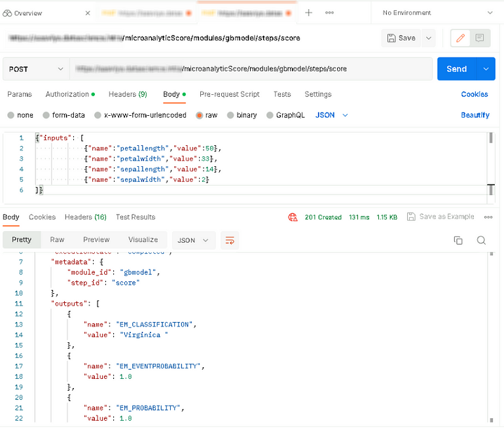Click the pencil edit icon
Viewport: 504px width, 428px height.
click(x=460, y=38)
